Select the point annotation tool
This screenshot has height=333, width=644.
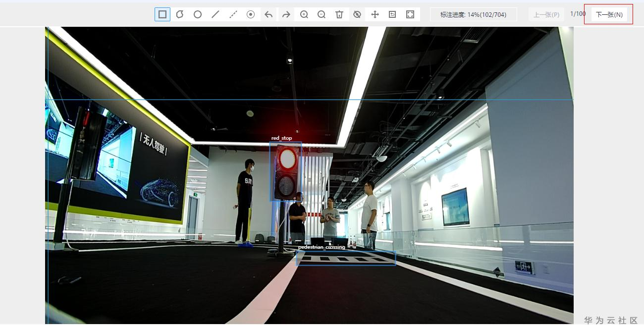coord(251,14)
